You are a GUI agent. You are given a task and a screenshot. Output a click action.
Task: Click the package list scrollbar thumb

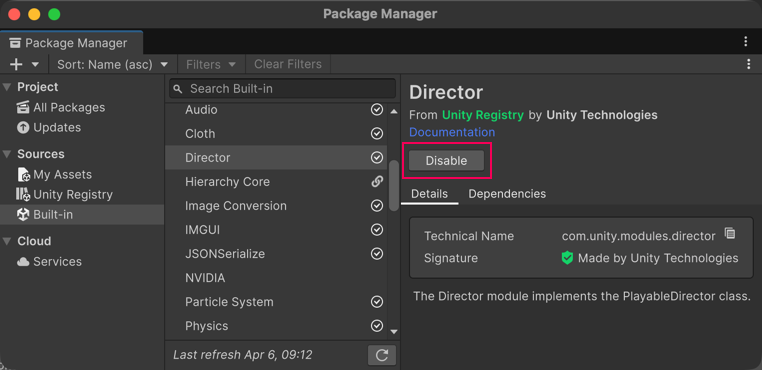point(394,185)
